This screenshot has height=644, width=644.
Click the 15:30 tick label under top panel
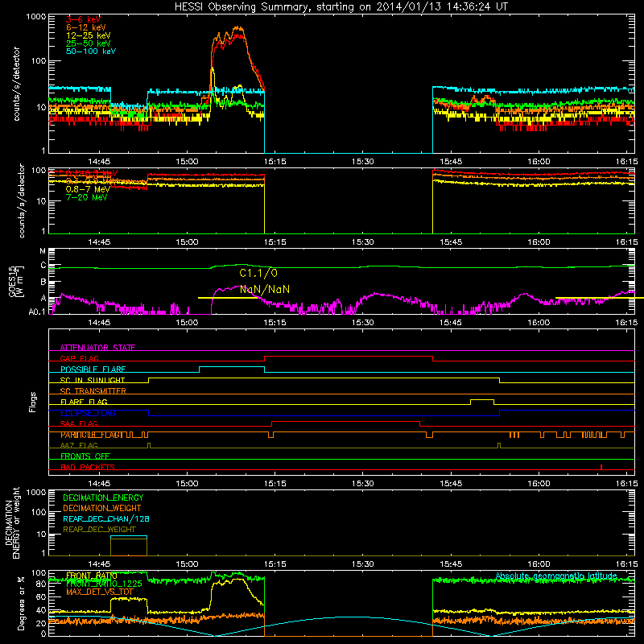pos(363,162)
